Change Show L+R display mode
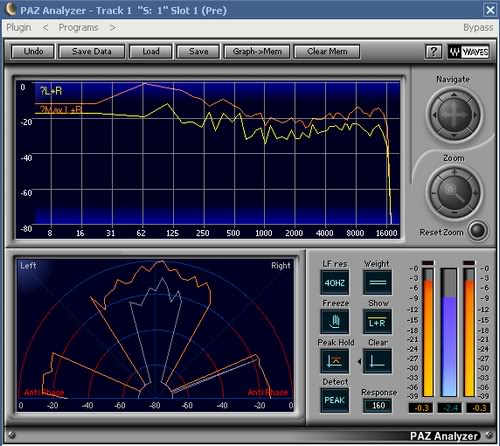 pos(377,322)
